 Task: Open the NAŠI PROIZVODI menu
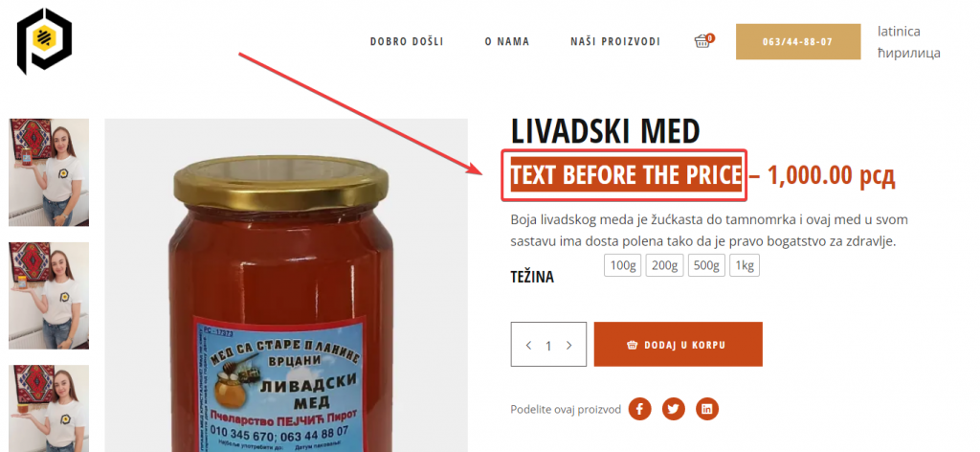pyautogui.click(x=615, y=42)
